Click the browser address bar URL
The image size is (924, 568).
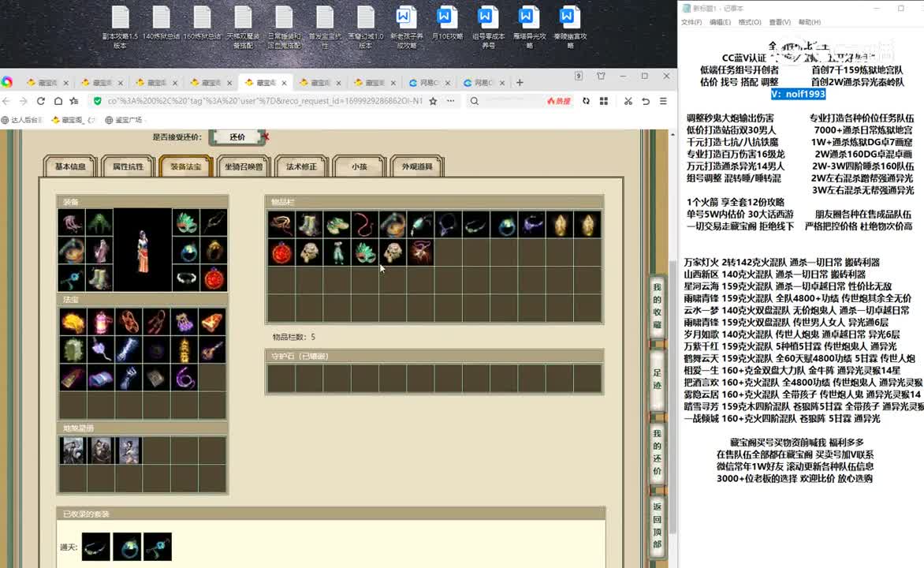(265, 102)
